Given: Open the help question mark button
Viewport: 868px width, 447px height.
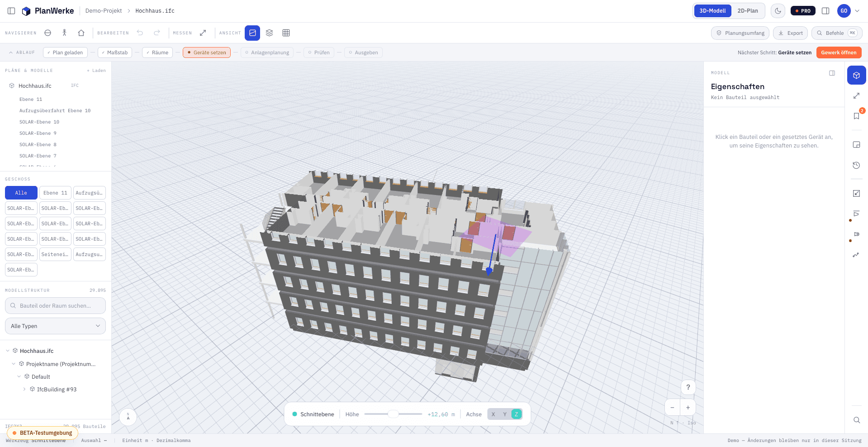Looking at the screenshot, I should pos(688,387).
